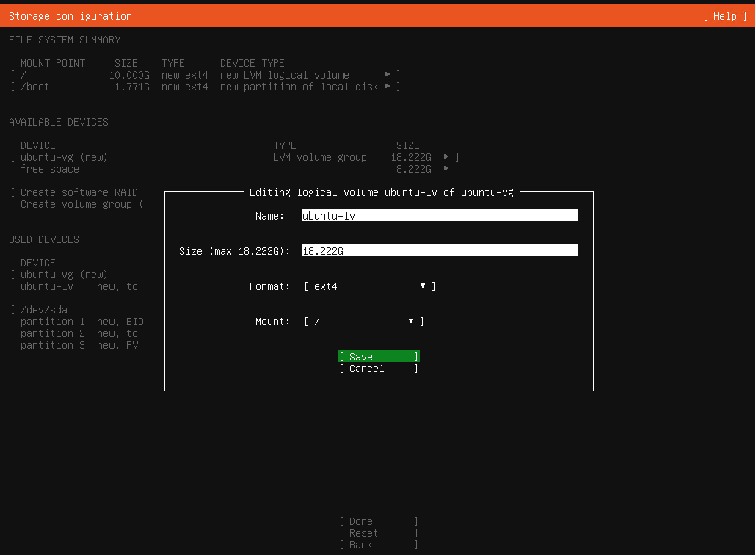Select the ubuntu-lv used device row
Screen dimensions: 756x555
point(79,286)
